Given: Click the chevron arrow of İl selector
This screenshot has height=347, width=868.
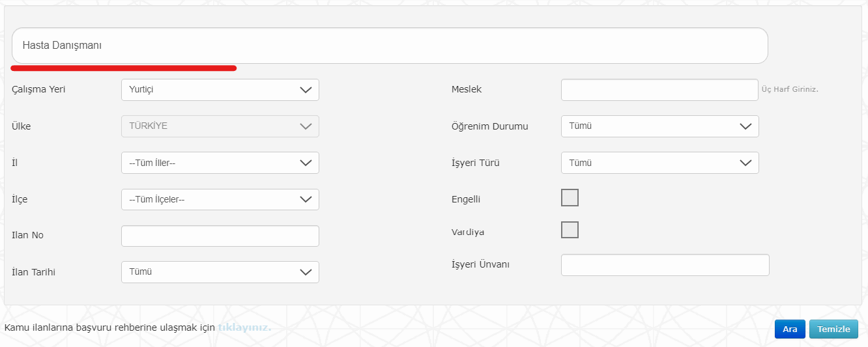Looking at the screenshot, I should [x=306, y=163].
